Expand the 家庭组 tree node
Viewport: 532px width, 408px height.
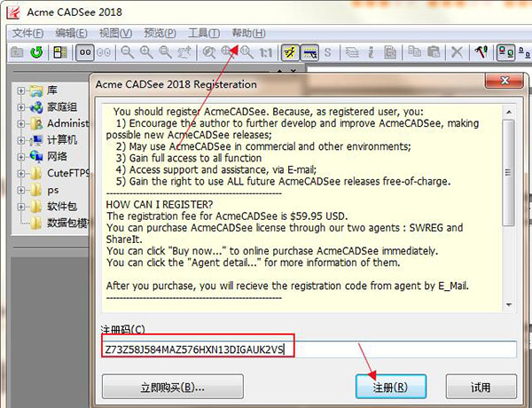pyautogui.click(x=20, y=107)
